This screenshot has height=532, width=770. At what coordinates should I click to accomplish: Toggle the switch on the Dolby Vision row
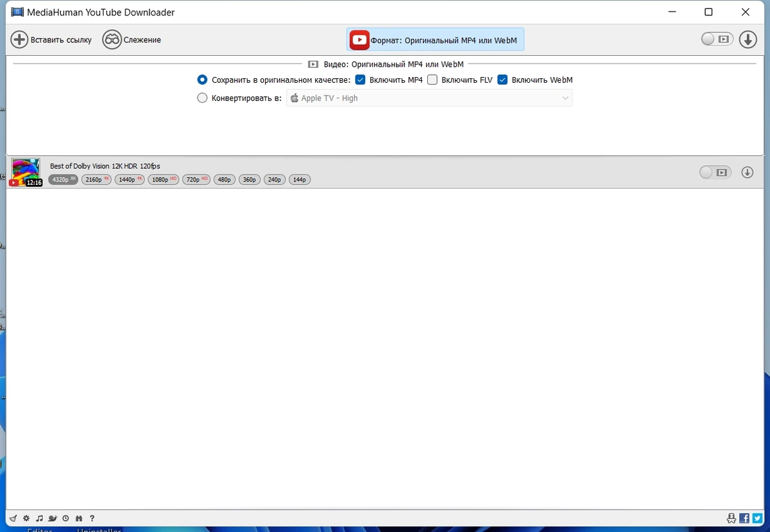(715, 173)
